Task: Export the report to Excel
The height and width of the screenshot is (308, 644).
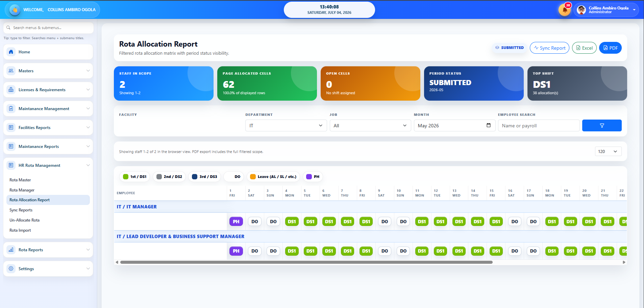Action: click(x=584, y=48)
